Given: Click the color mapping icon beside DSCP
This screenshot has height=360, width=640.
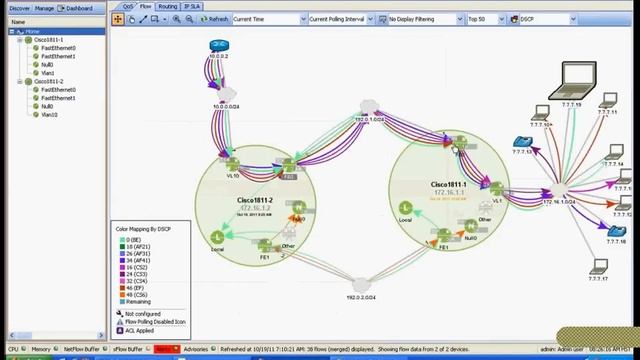Looking at the screenshot, I should pyautogui.click(x=514, y=19).
